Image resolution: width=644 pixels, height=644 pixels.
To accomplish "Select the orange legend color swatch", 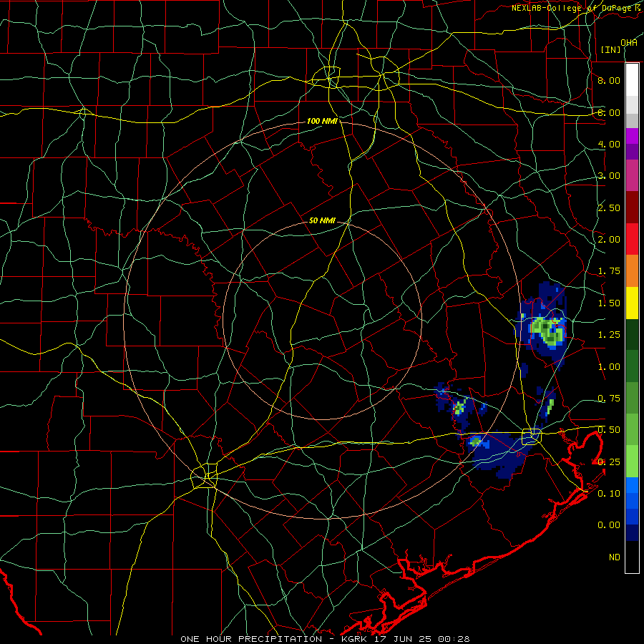I will 632,271.
